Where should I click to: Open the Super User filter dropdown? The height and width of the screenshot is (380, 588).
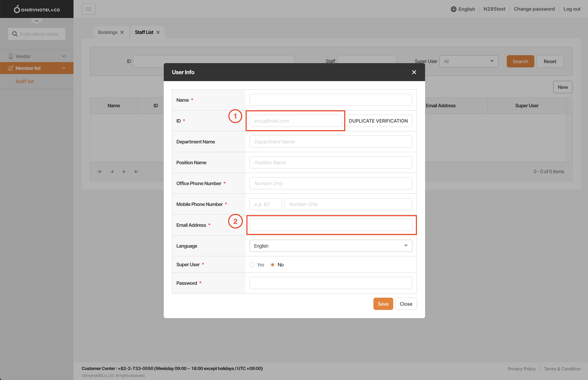tap(469, 61)
